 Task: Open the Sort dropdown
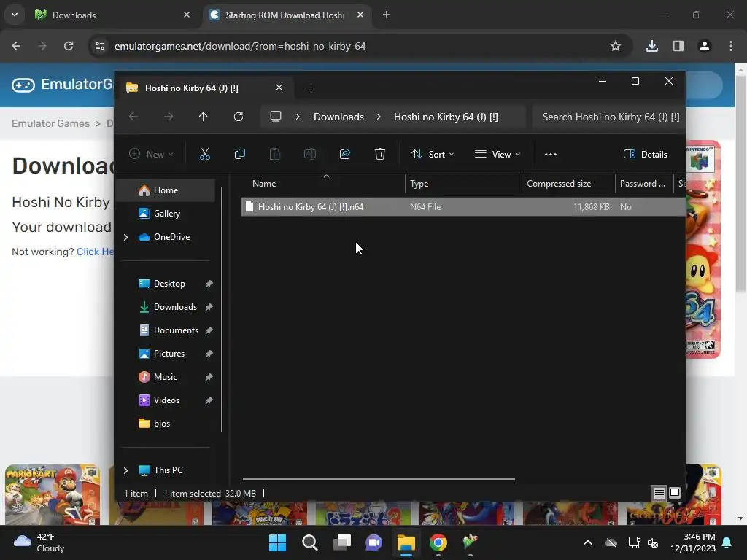click(x=433, y=154)
